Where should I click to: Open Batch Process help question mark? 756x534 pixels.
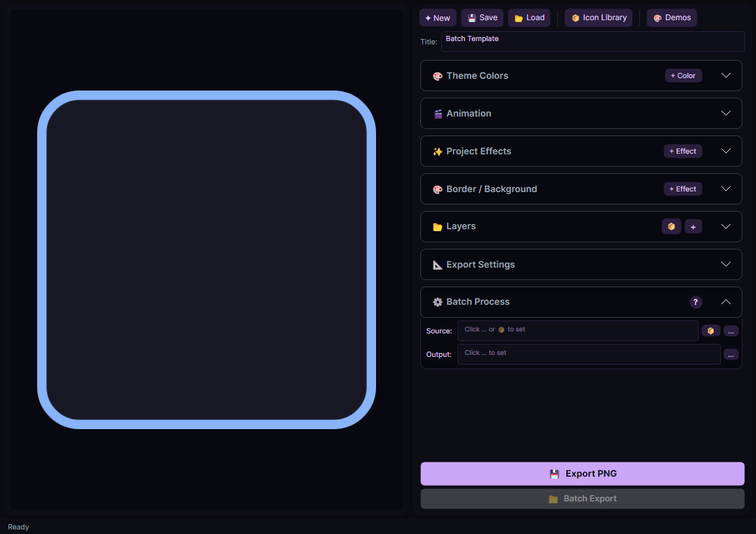click(695, 302)
